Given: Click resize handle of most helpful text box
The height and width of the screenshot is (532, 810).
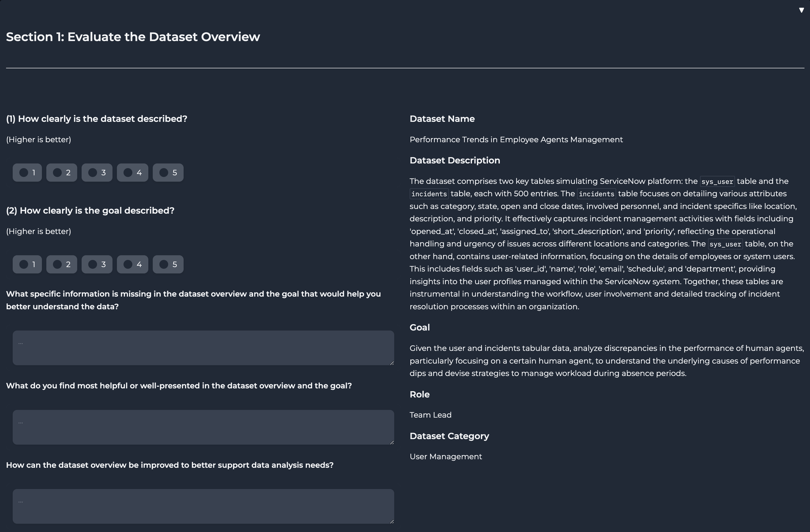Looking at the screenshot, I should point(392,442).
